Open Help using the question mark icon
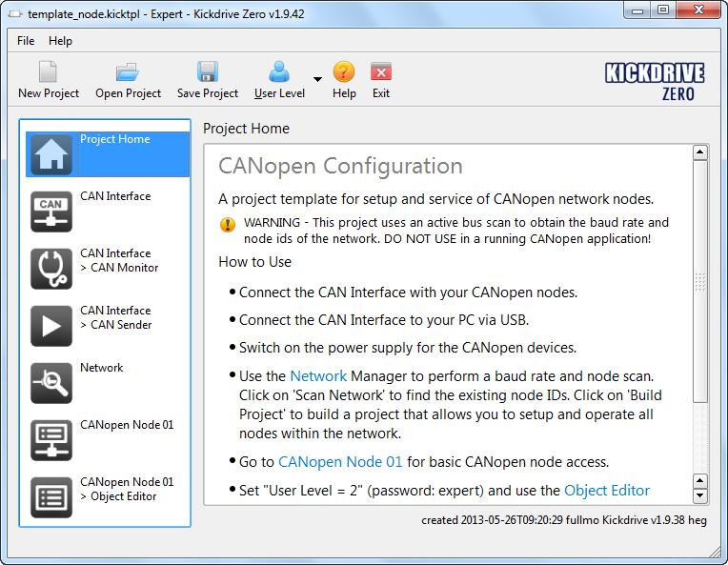728x565 pixels. click(x=344, y=72)
